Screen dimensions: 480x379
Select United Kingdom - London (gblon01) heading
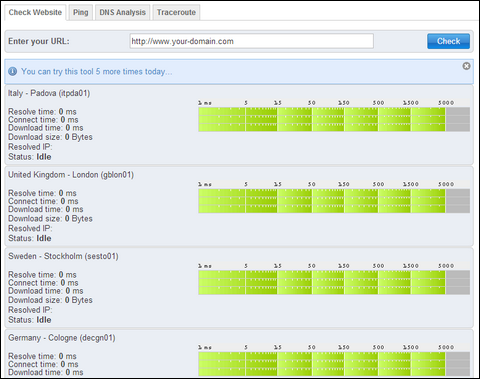click(71, 175)
